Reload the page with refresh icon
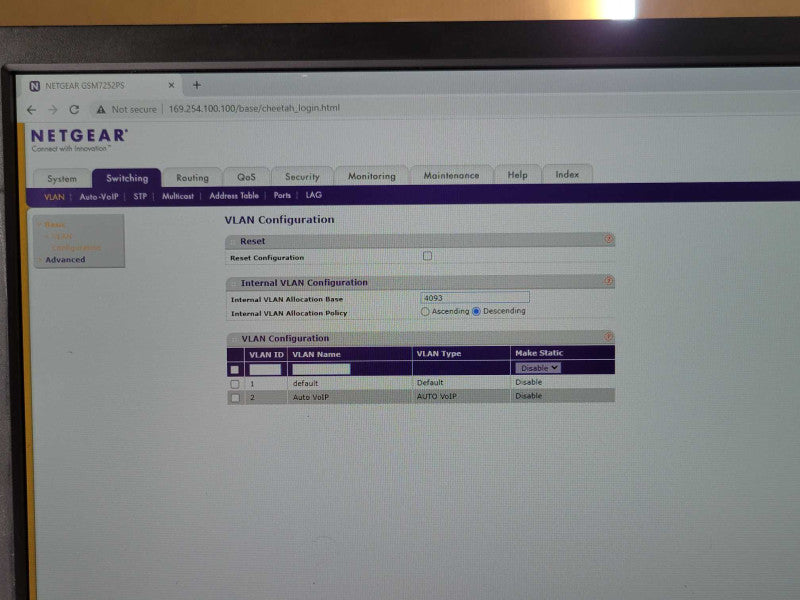Viewport: 800px width, 600px height. (x=74, y=109)
